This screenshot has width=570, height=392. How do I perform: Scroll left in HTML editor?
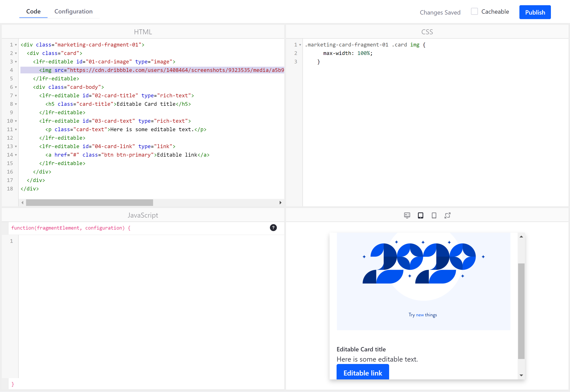pyautogui.click(x=22, y=202)
